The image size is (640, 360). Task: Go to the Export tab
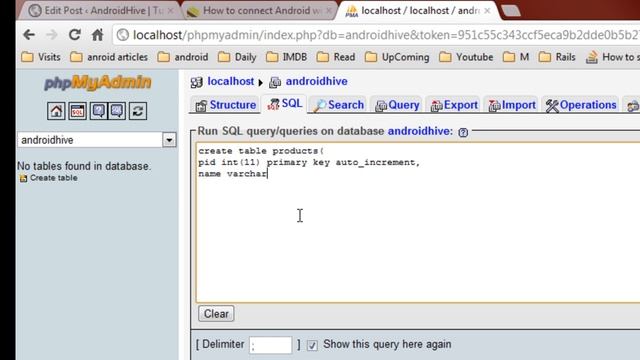point(454,105)
